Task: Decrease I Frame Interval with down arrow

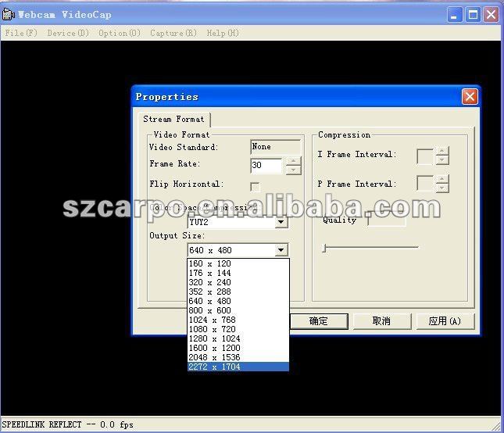Action: pos(442,160)
